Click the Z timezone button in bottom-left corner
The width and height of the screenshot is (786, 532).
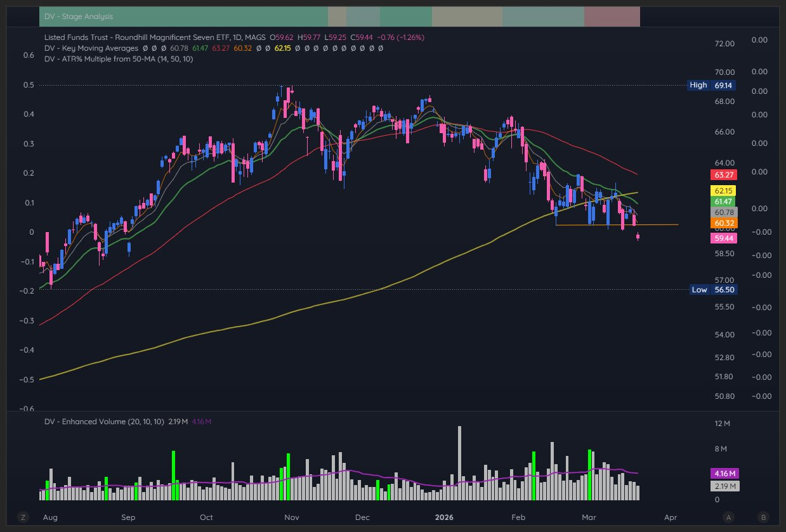[x=23, y=517]
